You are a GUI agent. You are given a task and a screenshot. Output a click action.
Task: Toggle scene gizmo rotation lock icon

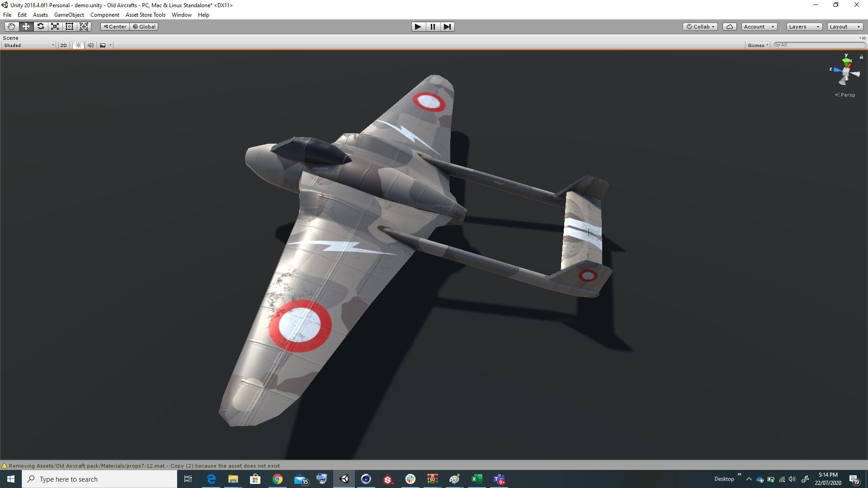[861, 57]
